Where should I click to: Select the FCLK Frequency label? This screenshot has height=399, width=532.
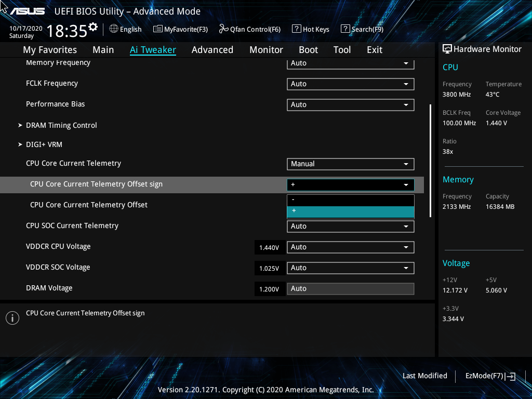coord(52,84)
